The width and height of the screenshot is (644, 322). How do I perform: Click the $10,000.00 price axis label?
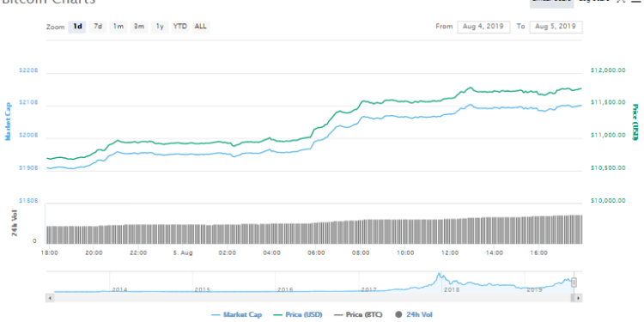[x=608, y=200]
